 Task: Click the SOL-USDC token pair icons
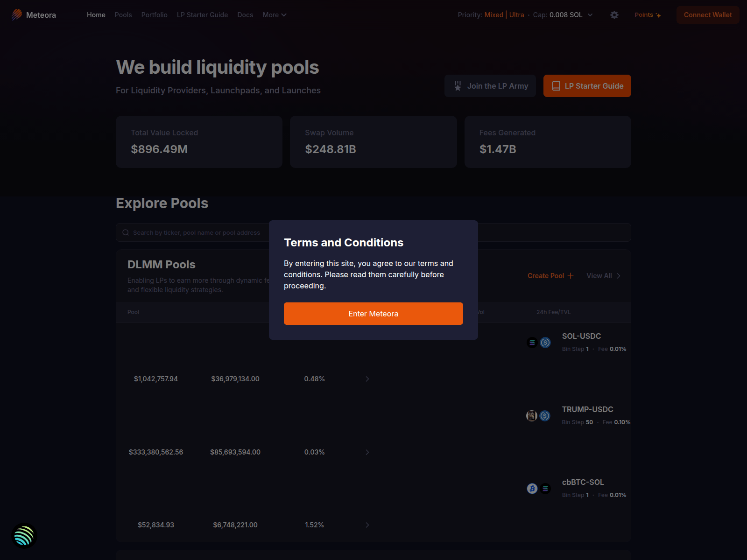(x=539, y=343)
